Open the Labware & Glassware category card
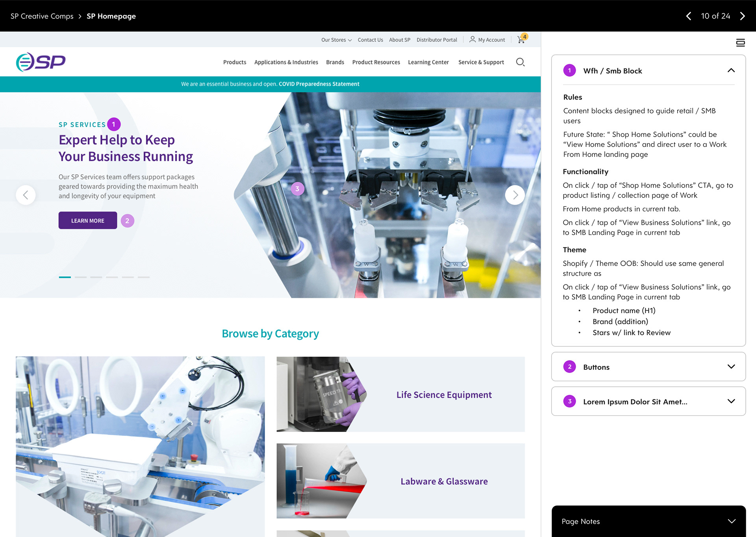This screenshot has width=756, height=537. 400,481
